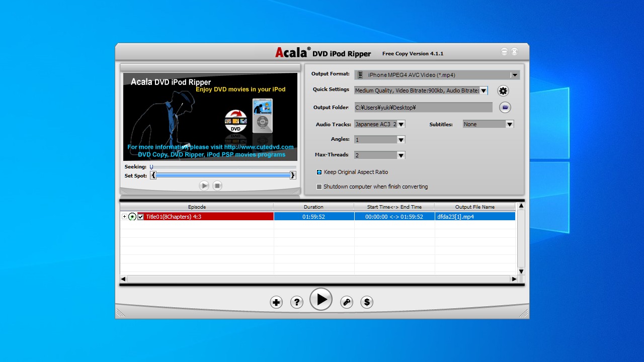Click the Output Folder path field
The image size is (644, 362).
click(423, 107)
